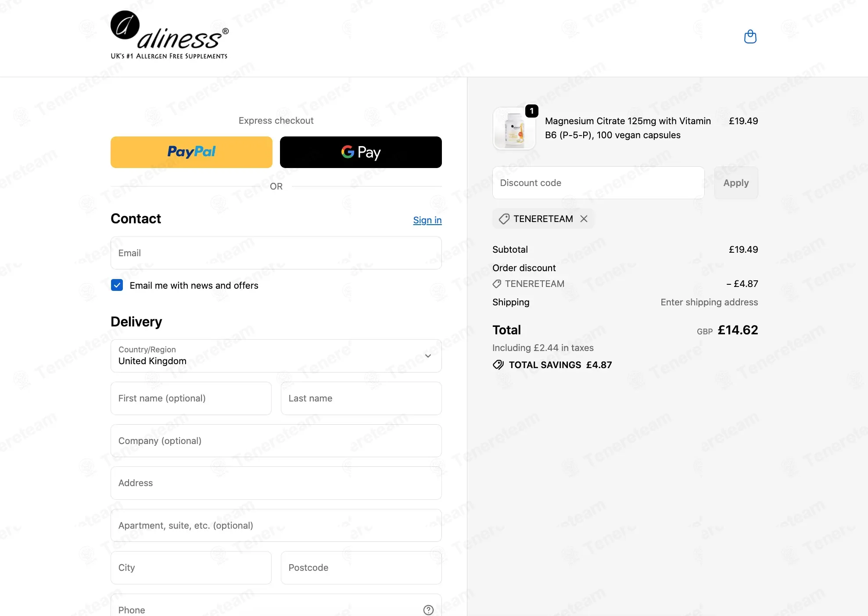Viewport: 868px width, 616px height.
Task: Uncheck Email me with news and offers
Action: coord(117,286)
